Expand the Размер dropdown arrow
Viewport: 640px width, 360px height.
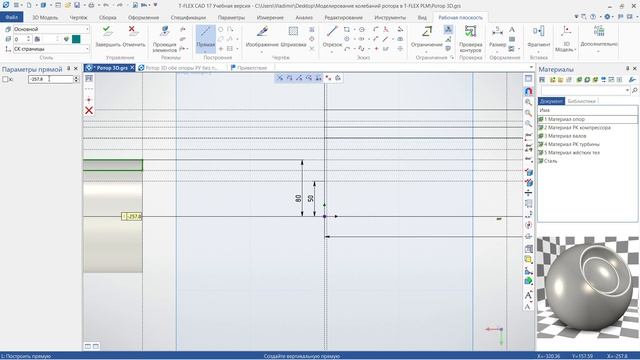point(497,51)
